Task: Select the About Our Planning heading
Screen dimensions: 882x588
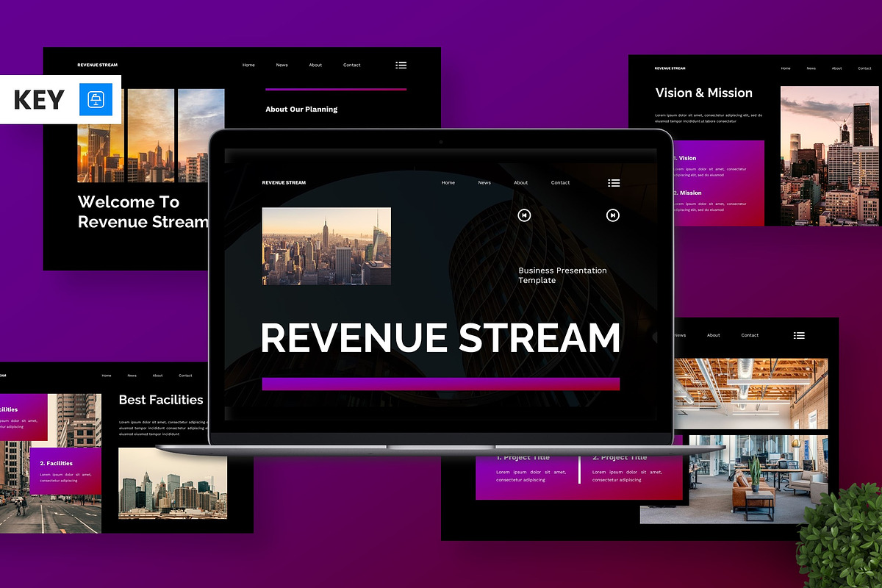Action: pyautogui.click(x=301, y=110)
